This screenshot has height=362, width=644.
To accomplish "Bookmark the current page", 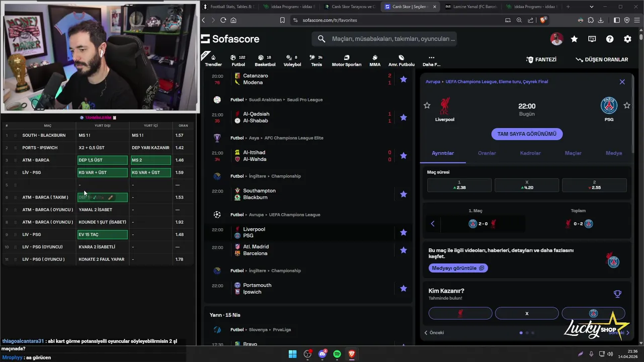I will 282,20.
